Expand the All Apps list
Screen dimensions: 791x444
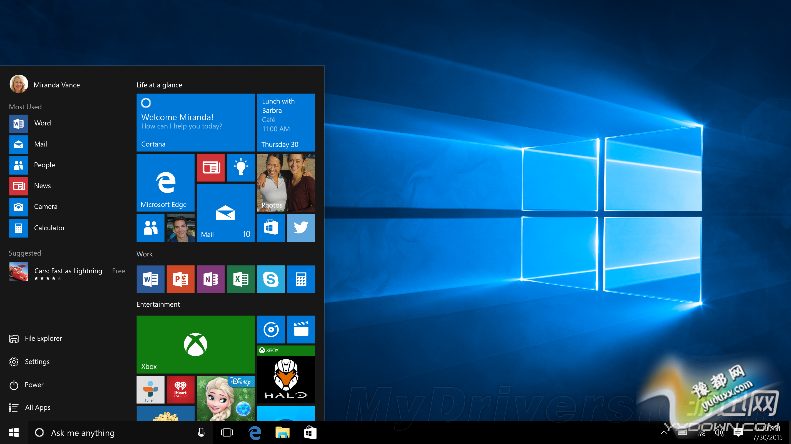pyautogui.click(x=36, y=408)
